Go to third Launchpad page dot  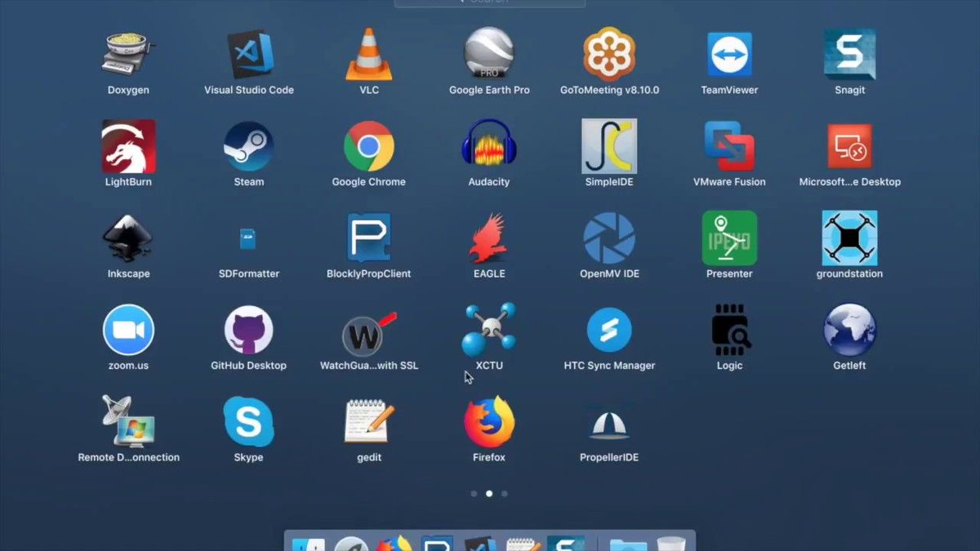point(505,494)
